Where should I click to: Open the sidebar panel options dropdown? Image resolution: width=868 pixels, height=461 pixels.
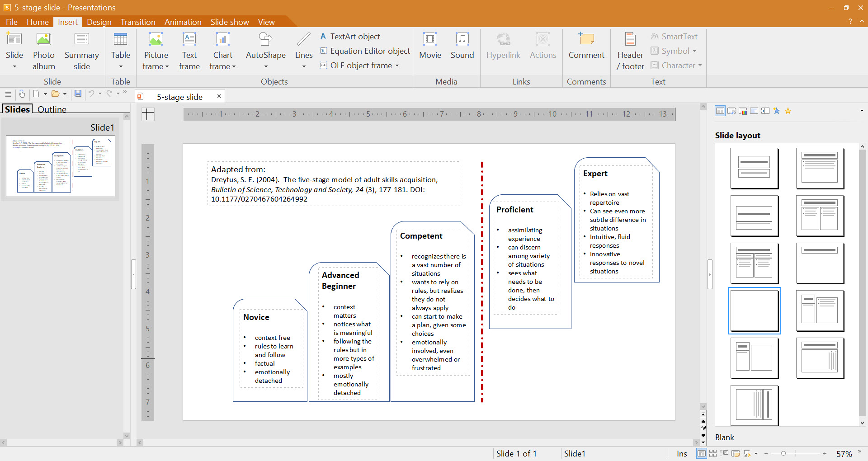[862, 111]
